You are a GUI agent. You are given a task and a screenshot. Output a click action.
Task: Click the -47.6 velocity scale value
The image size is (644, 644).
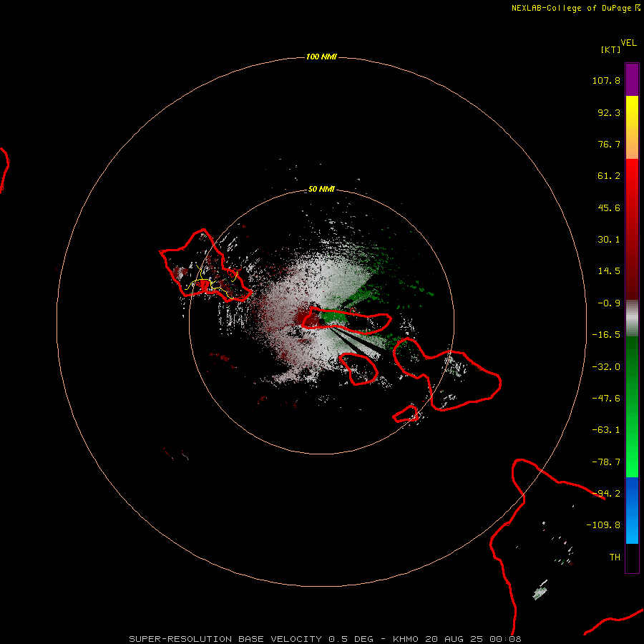click(x=606, y=399)
